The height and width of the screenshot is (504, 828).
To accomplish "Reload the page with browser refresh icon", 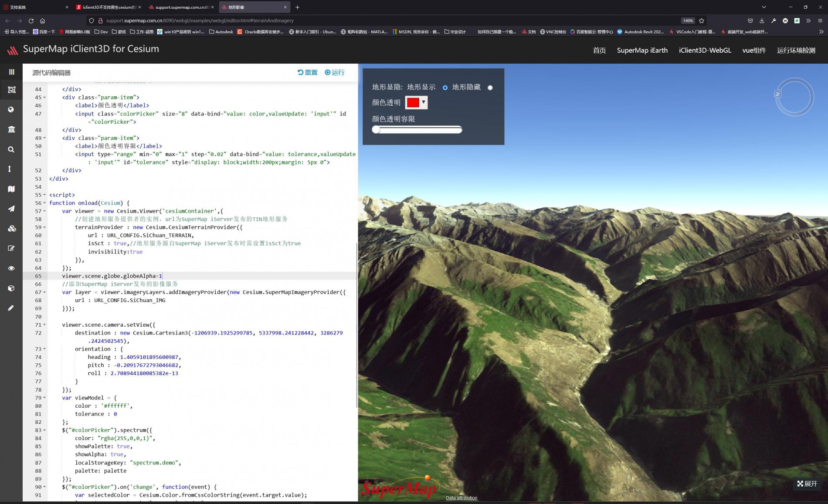I will (31, 20).
